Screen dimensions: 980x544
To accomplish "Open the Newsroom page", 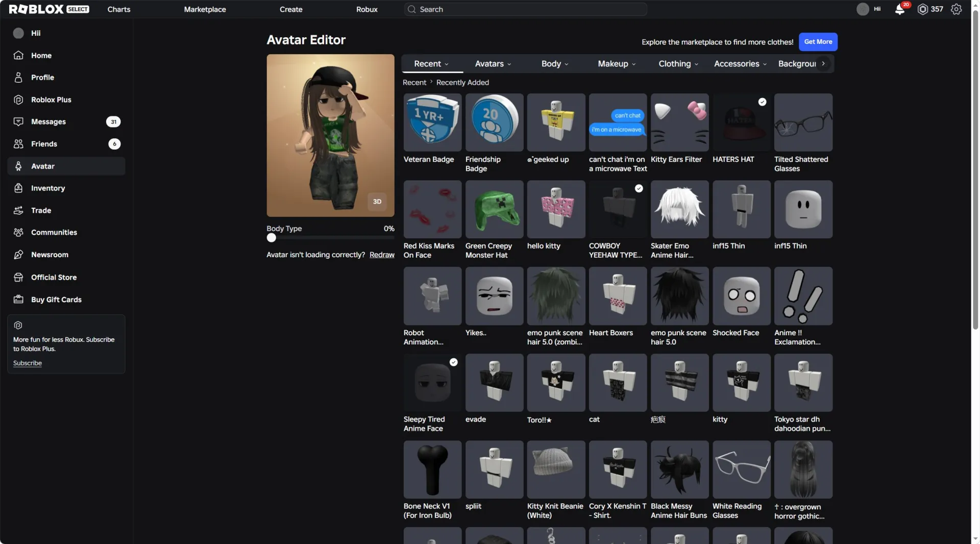I will (x=66, y=255).
